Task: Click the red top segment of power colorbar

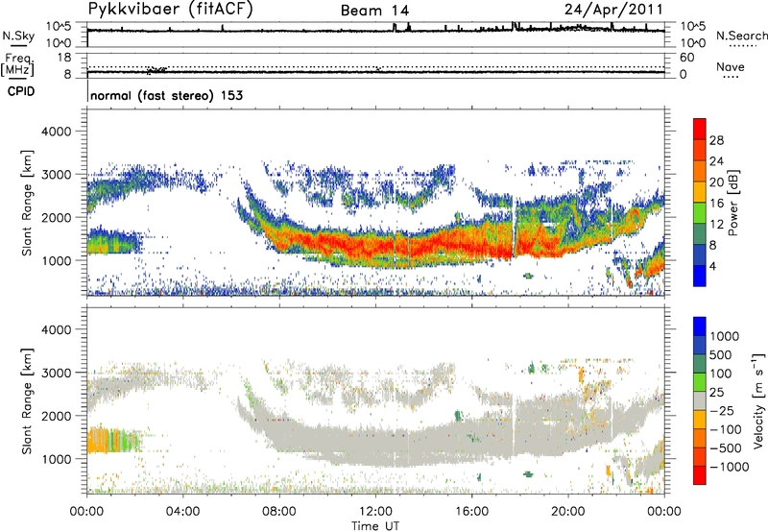Action: 700,129
